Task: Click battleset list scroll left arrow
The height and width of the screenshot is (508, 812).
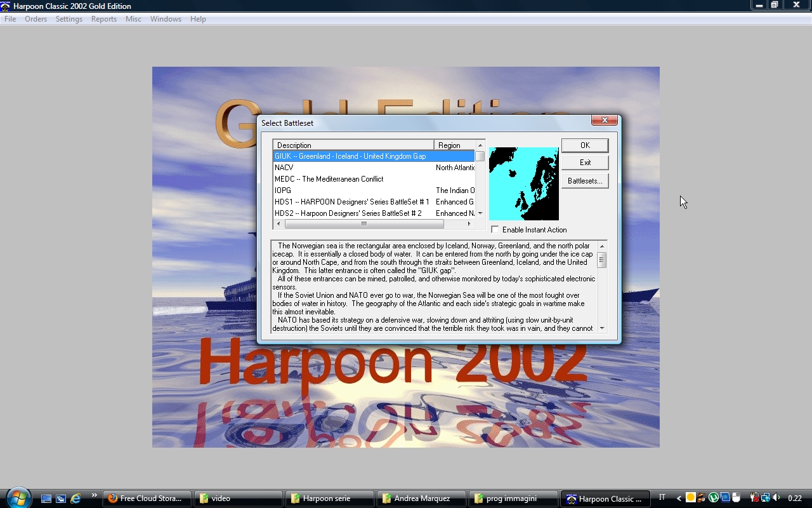Action: [278, 224]
